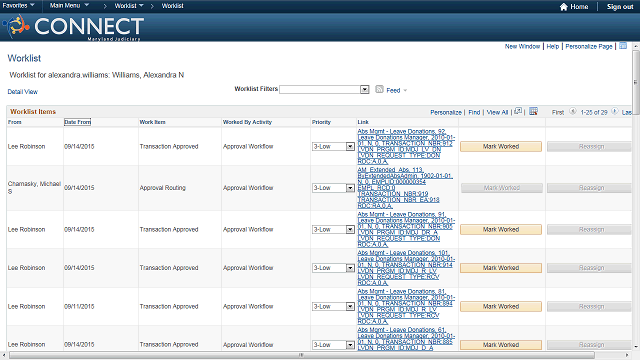Click the page layout icon beside Personalize Page
The width and height of the screenshot is (640, 360).
point(623,46)
